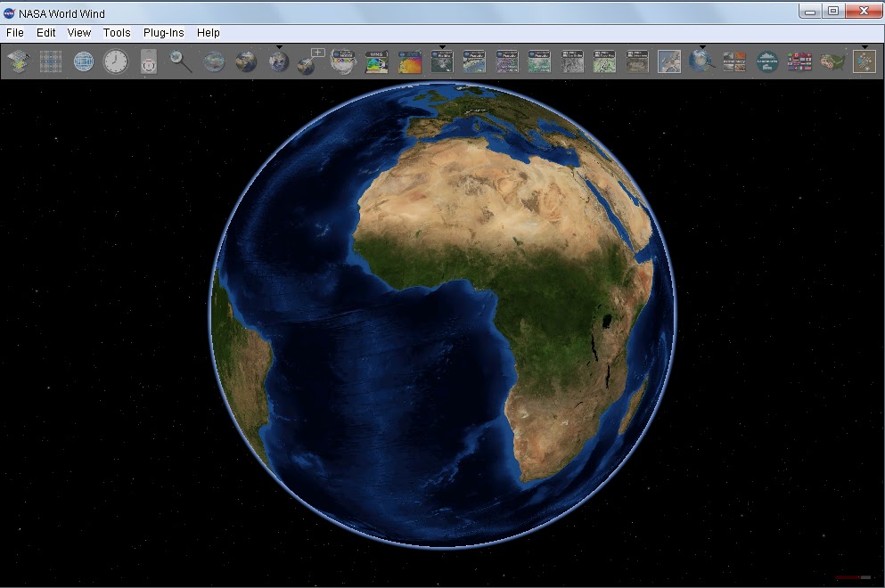Viewport: 885px width, 588px height.
Task: Open the Layer Manager stacked-layers icon
Action: click(x=19, y=61)
